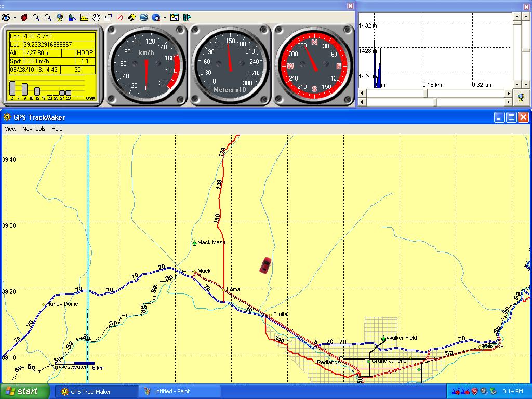The width and height of the screenshot is (532, 399).
Task: Click the Redlands label on map
Action: point(328,362)
